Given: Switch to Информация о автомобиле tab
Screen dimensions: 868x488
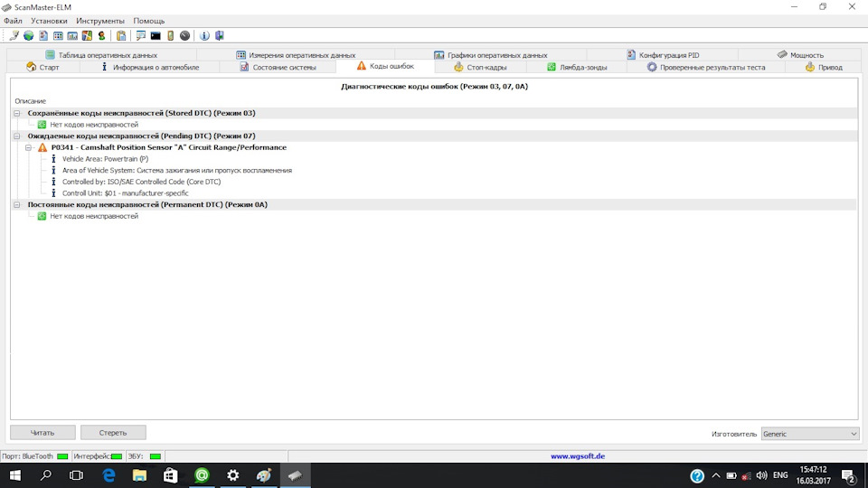Looking at the screenshot, I should pyautogui.click(x=150, y=67).
